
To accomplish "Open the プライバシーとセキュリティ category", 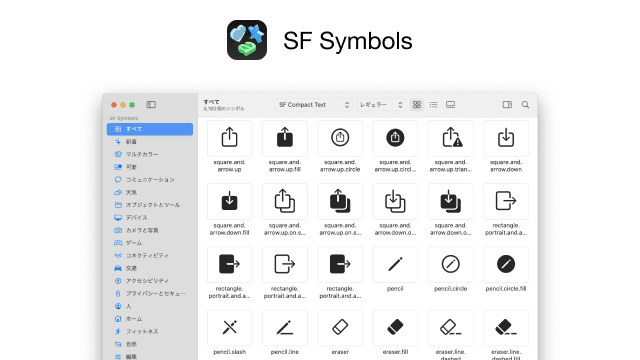I will click(x=150, y=293).
